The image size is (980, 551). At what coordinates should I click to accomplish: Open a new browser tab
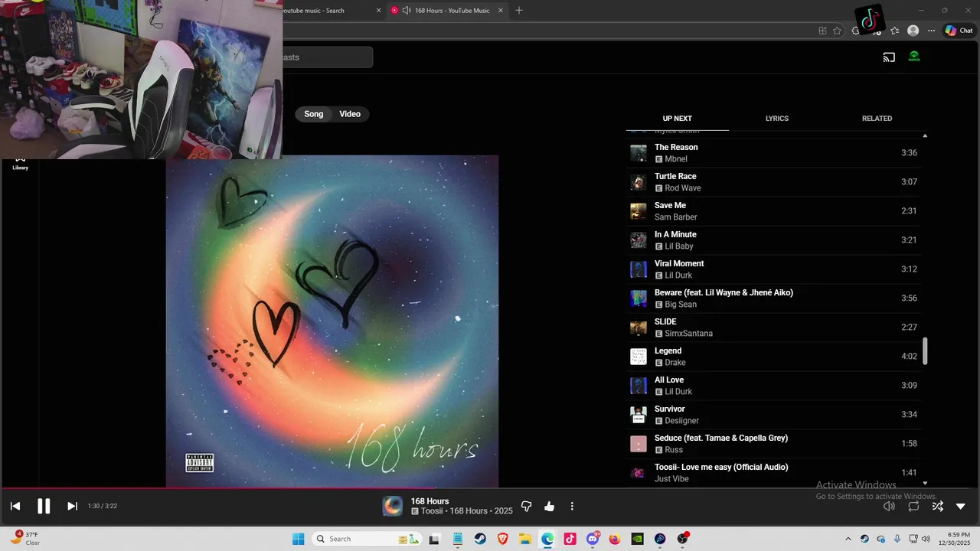pos(519,10)
